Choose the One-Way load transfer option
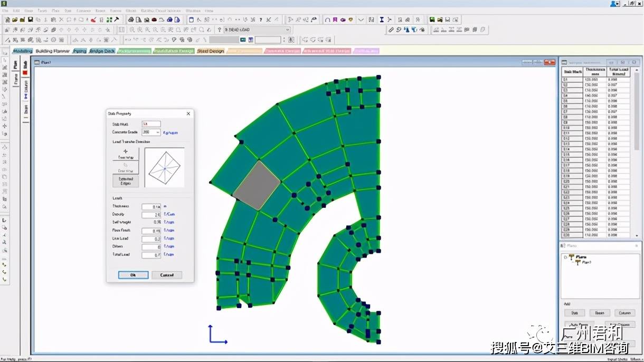Viewport: 644px width, 362px height. [126, 167]
